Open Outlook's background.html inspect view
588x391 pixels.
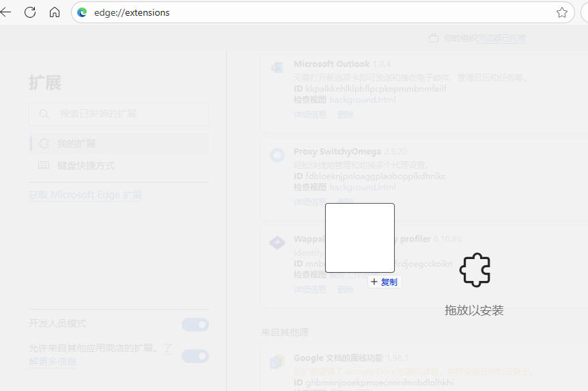pos(362,100)
